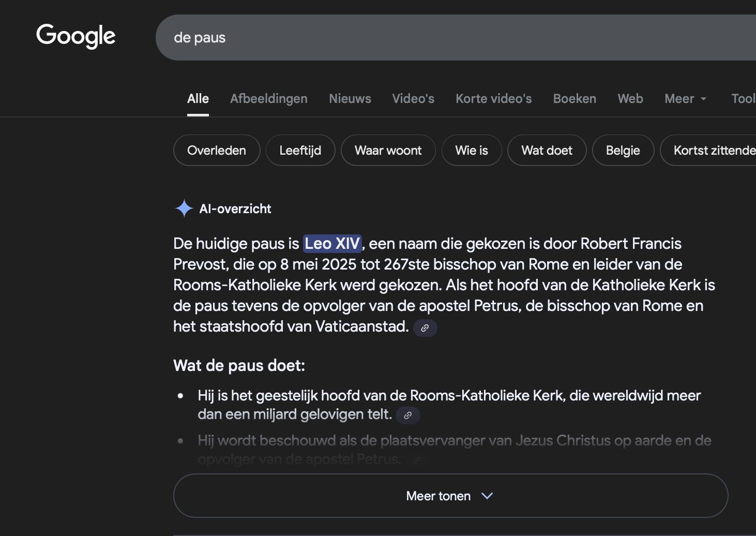Click the AI-overzicht sparkle icon

[184, 209]
